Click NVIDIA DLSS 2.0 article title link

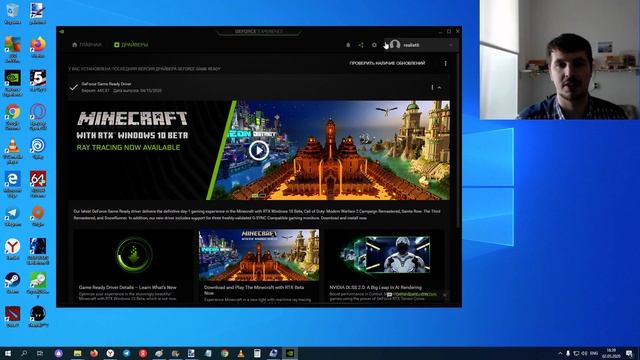click(x=375, y=287)
